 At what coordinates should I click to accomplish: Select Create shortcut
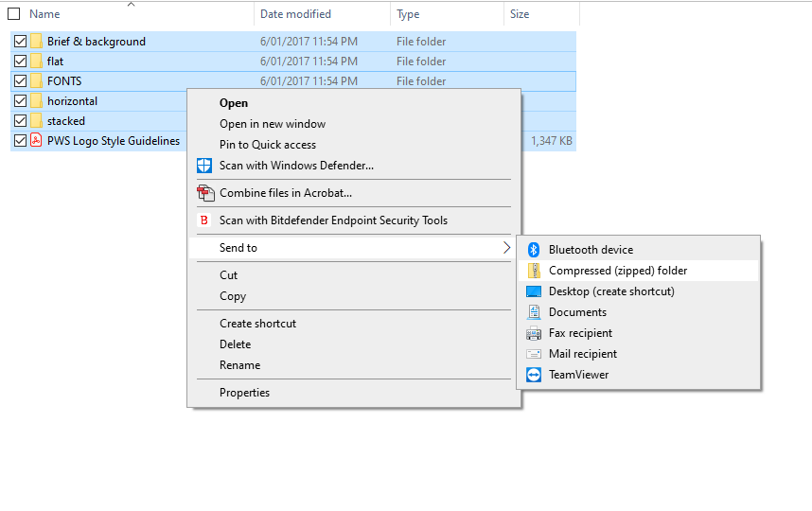tap(354, 324)
